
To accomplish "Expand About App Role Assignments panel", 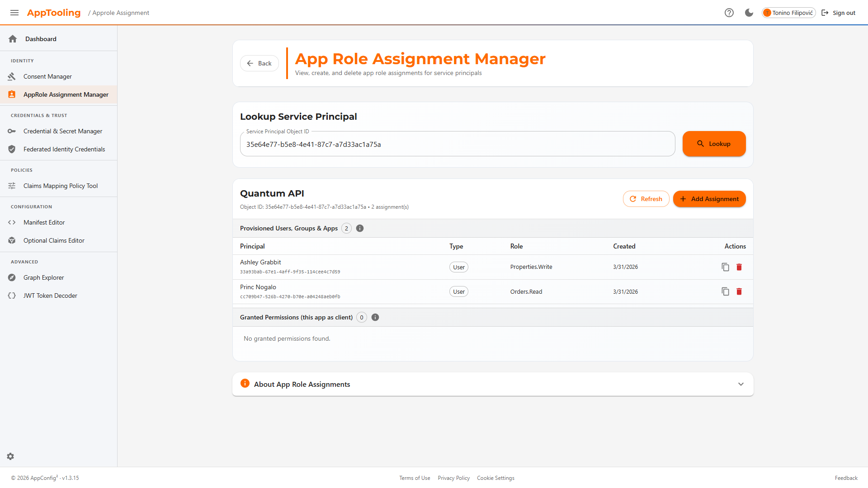I will 741,384.
